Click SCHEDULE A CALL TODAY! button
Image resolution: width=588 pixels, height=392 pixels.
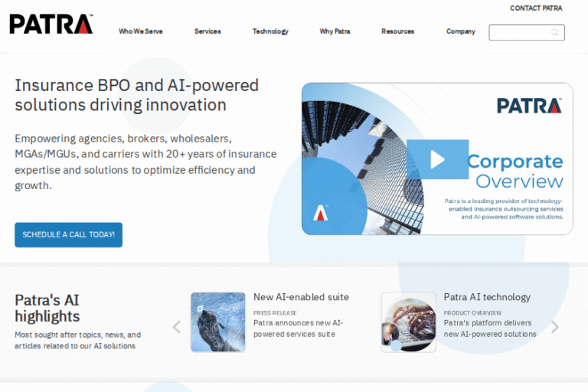69,235
